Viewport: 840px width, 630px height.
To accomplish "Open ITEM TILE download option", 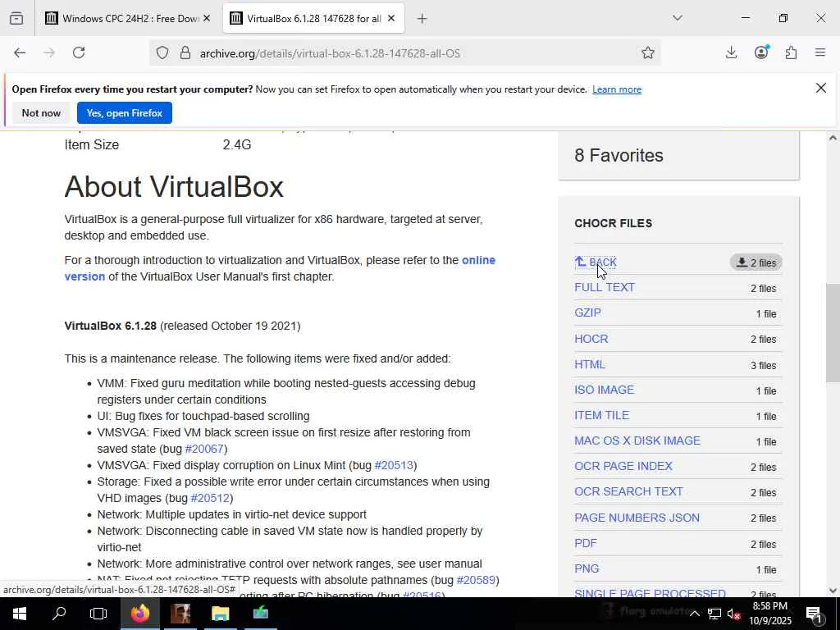I will pyautogui.click(x=601, y=416).
